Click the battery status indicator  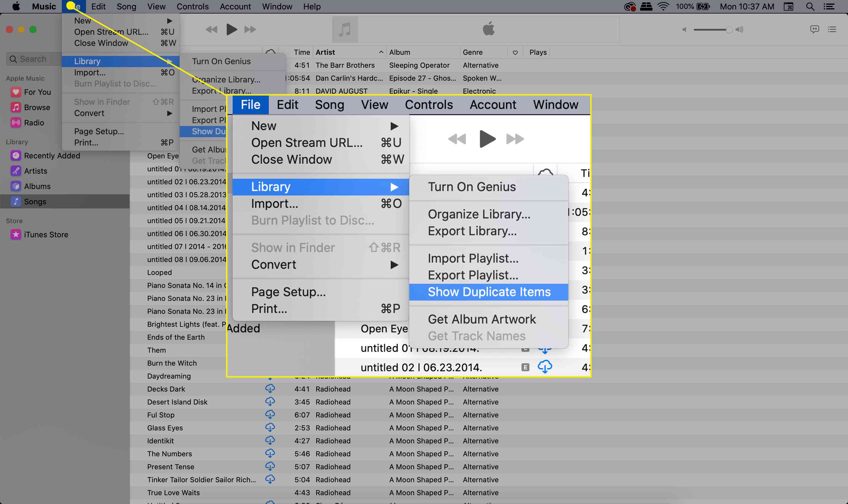click(x=693, y=6)
